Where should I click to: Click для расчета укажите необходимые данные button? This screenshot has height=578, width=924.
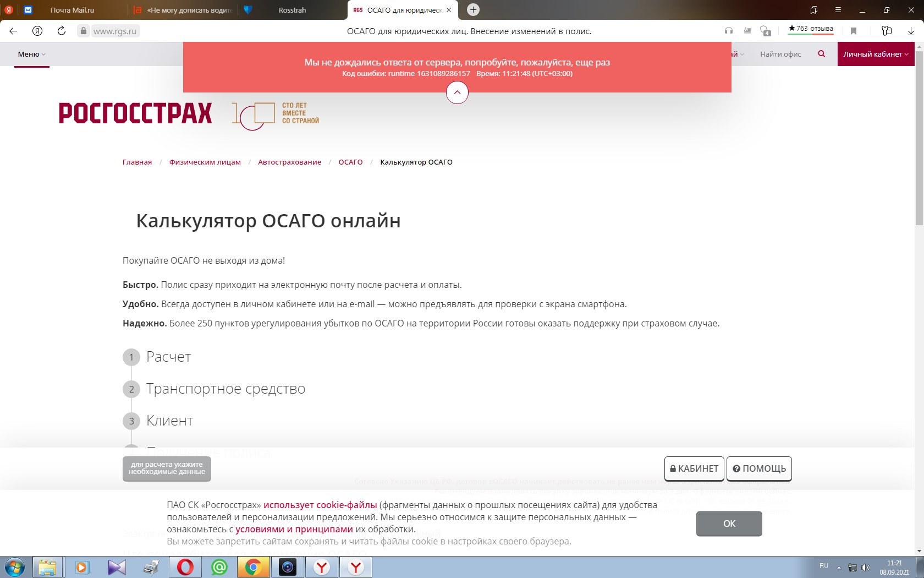click(167, 468)
